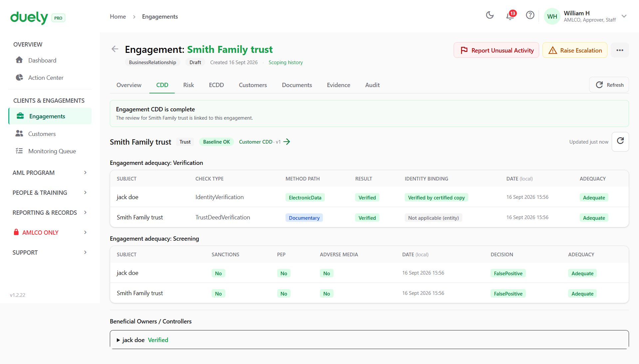Screen dimensions: 639x364
Task: Open the three-dot more options menu
Action: pyautogui.click(x=620, y=50)
